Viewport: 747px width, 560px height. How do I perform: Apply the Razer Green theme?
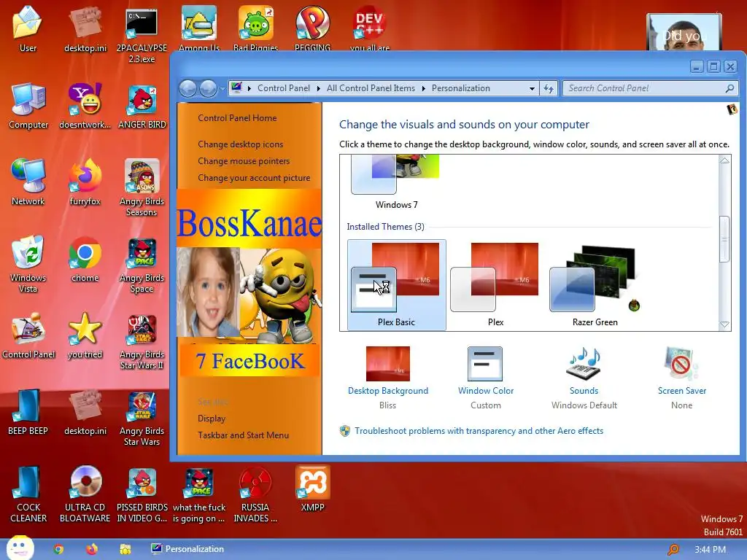[x=595, y=285]
